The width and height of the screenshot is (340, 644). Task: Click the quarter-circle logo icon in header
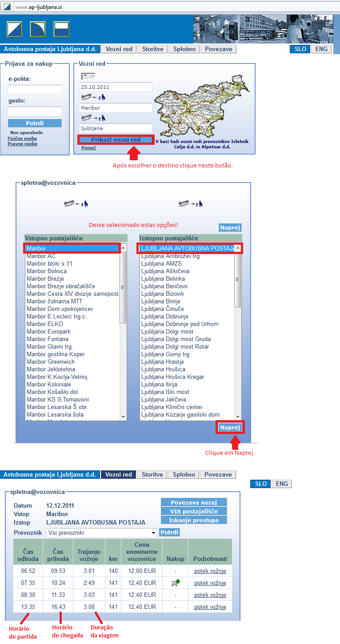(38, 29)
